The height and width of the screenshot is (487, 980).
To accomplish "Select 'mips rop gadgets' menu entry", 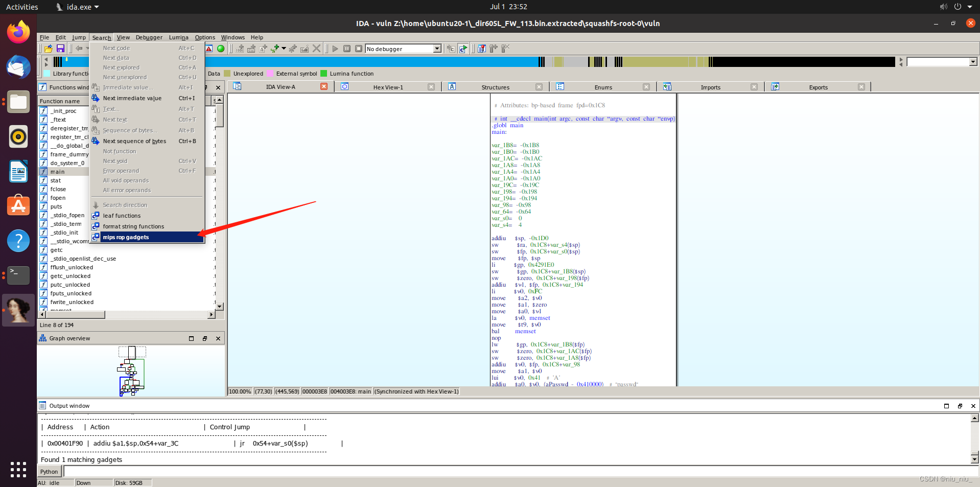I will pyautogui.click(x=147, y=237).
